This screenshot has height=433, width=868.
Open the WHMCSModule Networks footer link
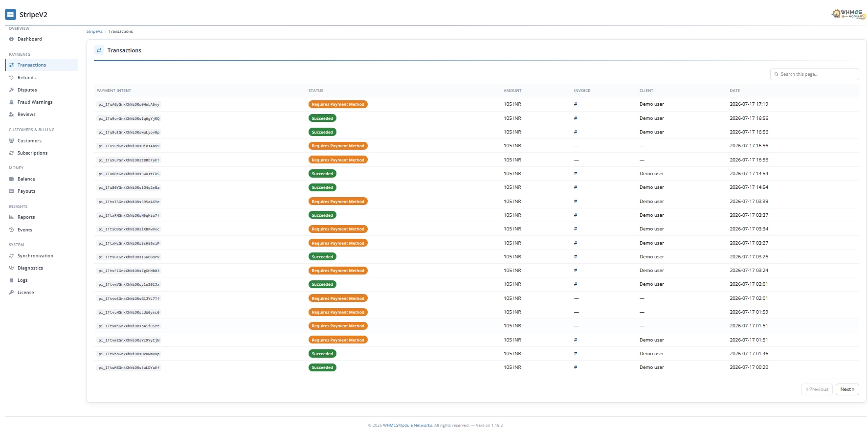407,425
